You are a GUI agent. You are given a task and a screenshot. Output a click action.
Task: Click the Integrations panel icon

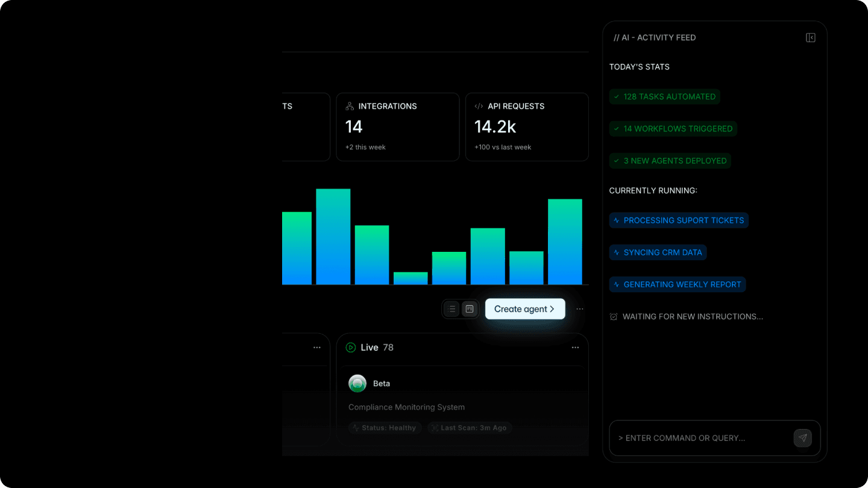tap(348, 105)
